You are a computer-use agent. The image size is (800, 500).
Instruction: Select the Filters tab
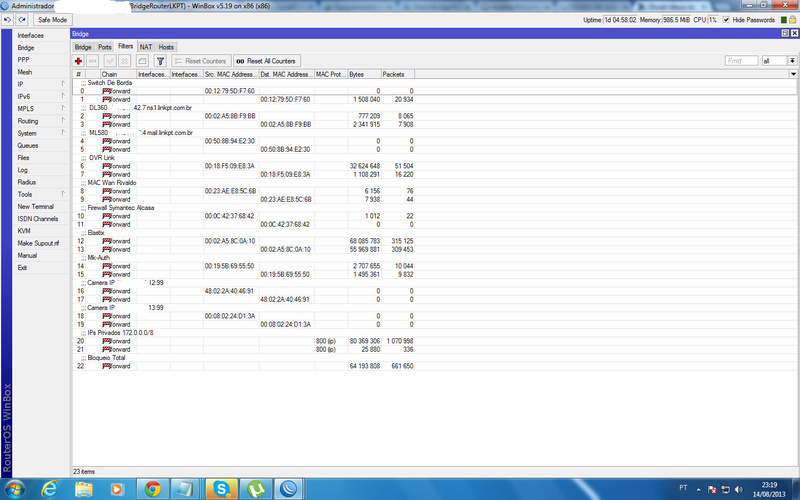(x=126, y=46)
